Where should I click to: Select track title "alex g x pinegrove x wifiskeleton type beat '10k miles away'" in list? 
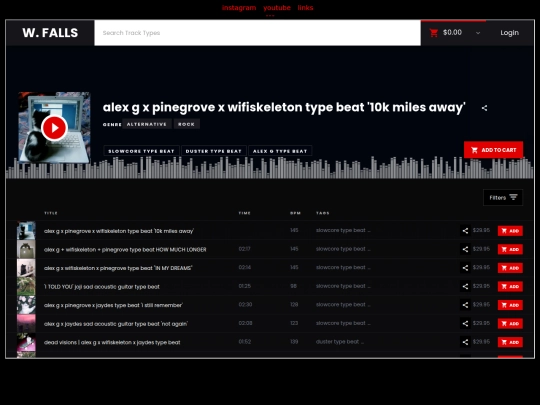119,231
